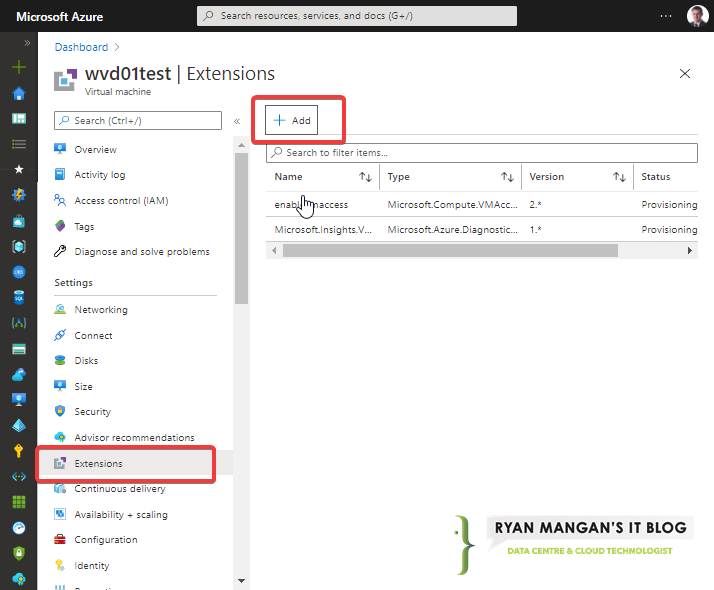The width and height of the screenshot is (714, 590).
Task: Click the green plus Create a resource icon
Action: tap(19, 67)
